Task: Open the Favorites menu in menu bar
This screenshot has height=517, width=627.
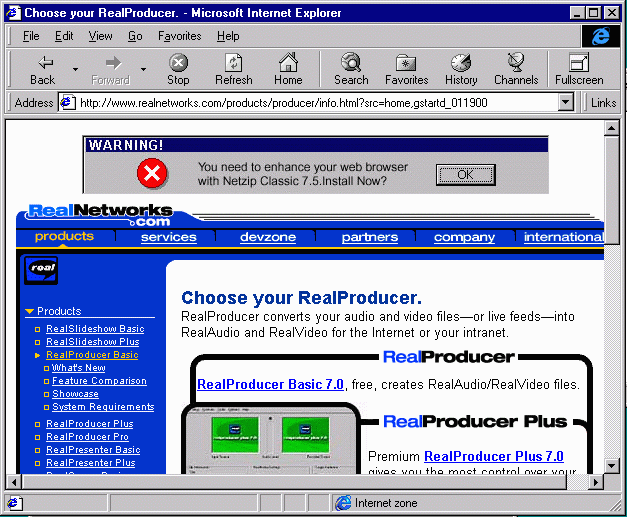Action: tap(179, 36)
